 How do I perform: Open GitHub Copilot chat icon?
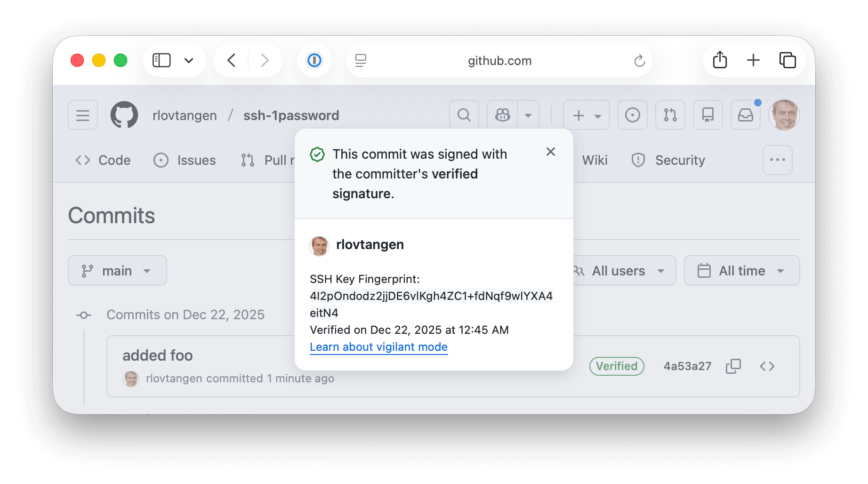pyautogui.click(x=502, y=115)
